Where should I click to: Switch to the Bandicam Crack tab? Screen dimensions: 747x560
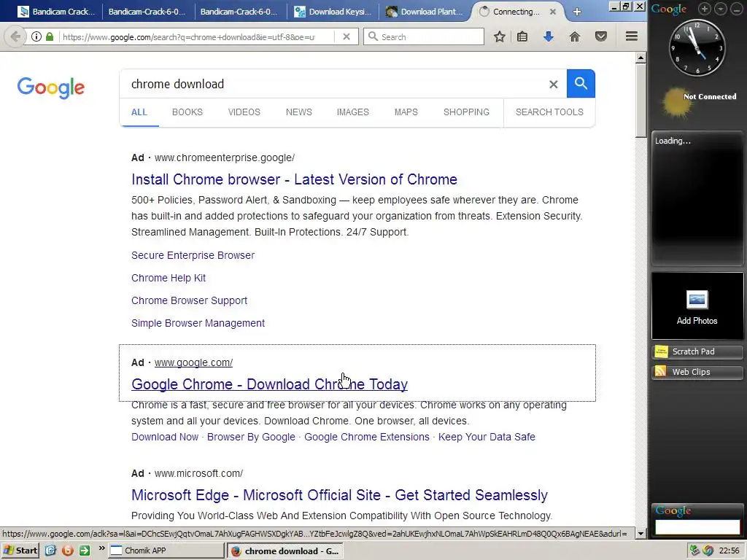click(55, 12)
